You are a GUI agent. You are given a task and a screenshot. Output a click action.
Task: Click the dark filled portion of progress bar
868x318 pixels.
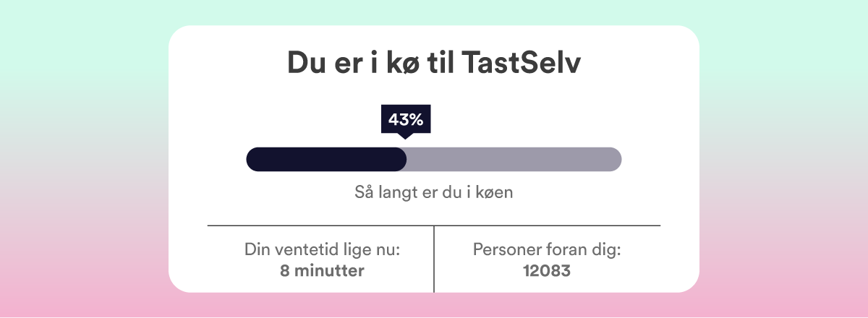pos(326,159)
